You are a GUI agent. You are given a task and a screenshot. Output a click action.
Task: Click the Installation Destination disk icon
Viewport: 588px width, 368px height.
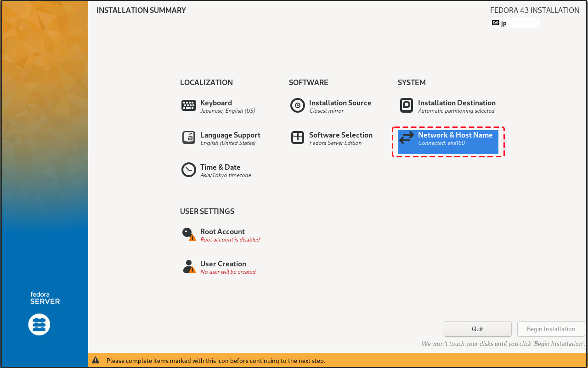pyautogui.click(x=407, y=106)
